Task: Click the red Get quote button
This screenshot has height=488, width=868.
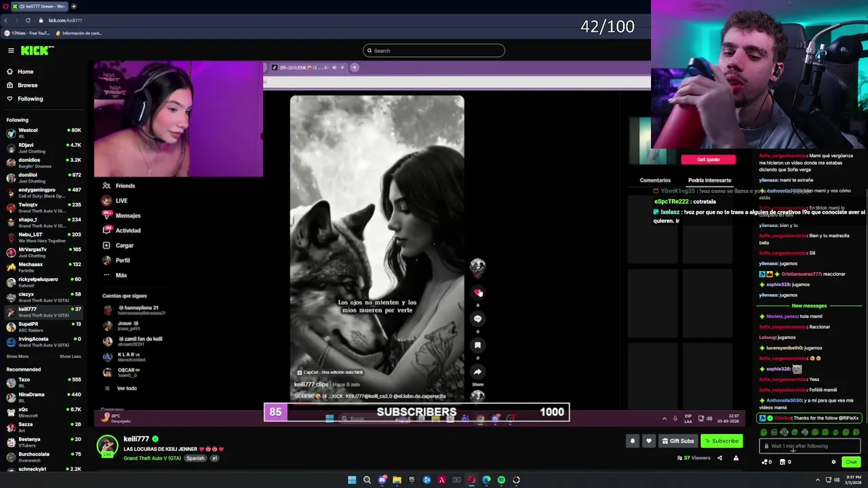Action: pos(708,159)
